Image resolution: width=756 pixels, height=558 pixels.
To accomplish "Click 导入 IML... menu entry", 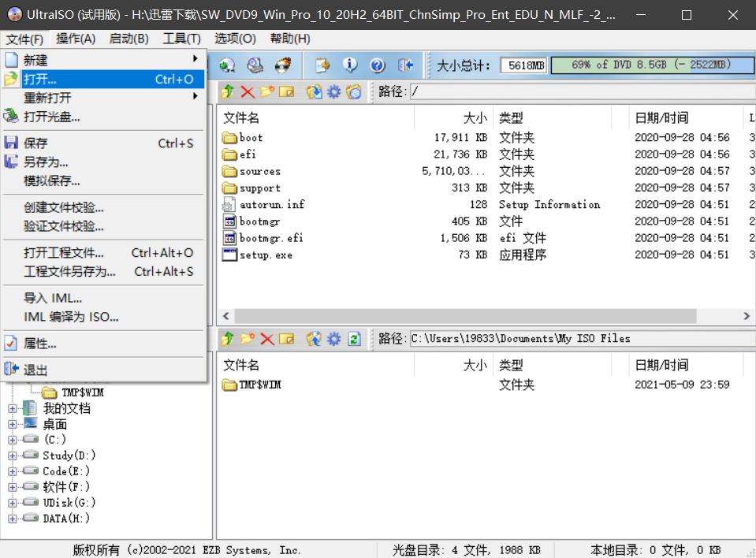I will click(x=103, y=298).
